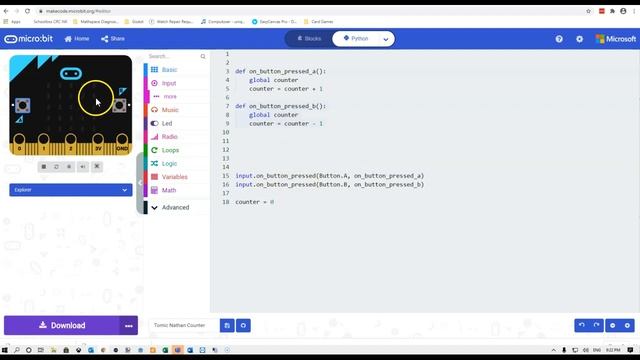Click the browser address bar
Screen dimensions: 640x360
tap(310, 11)
